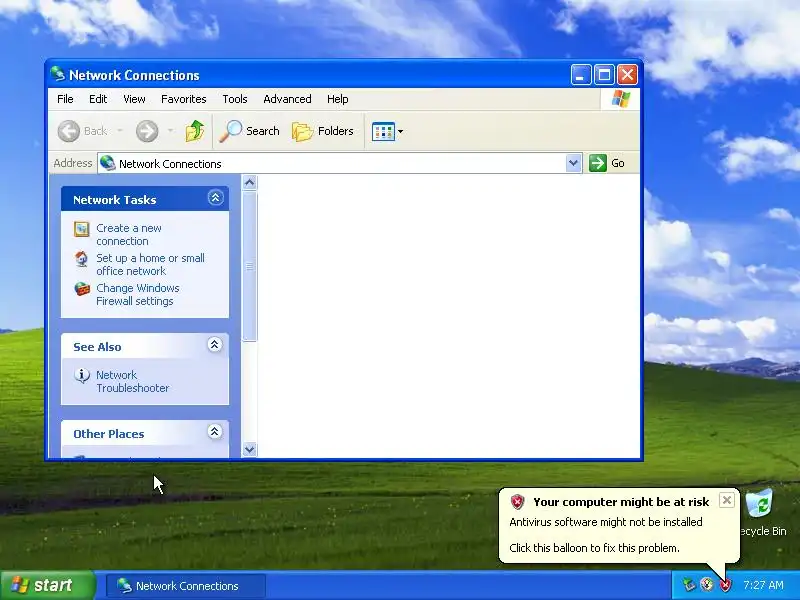Viewport: 800px width, 600px height.
Task: Collapse the See Also panel
Action: [215, 345]
